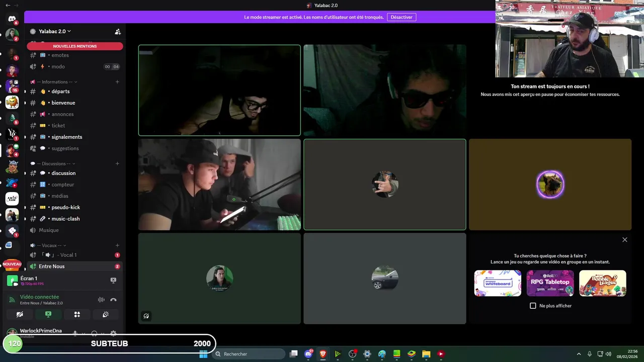Open the Whiteboard activity card
Viewport: 644px width, 362px height.
(498, 283)
